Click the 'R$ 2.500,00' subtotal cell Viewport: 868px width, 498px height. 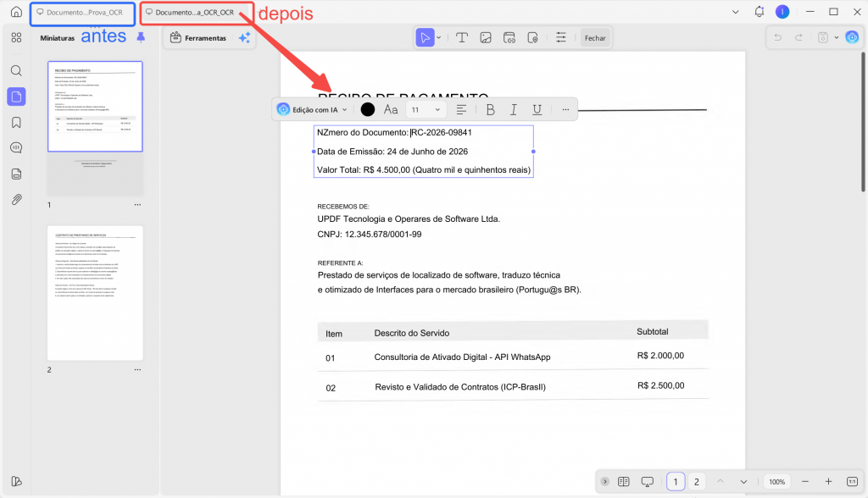tap(660, 385)
